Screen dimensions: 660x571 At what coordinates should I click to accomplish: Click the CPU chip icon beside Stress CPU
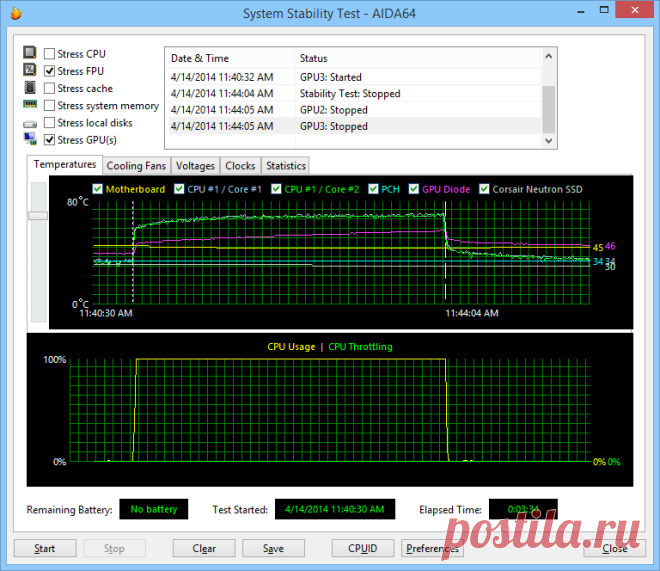click(x=30, y=53)
